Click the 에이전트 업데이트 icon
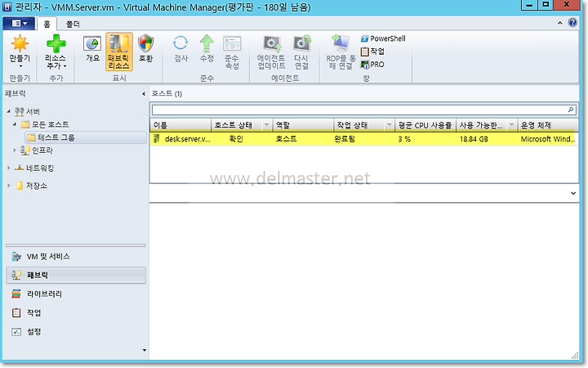The width and height of the screenshot is (588, 368). [x=271, y=44]
